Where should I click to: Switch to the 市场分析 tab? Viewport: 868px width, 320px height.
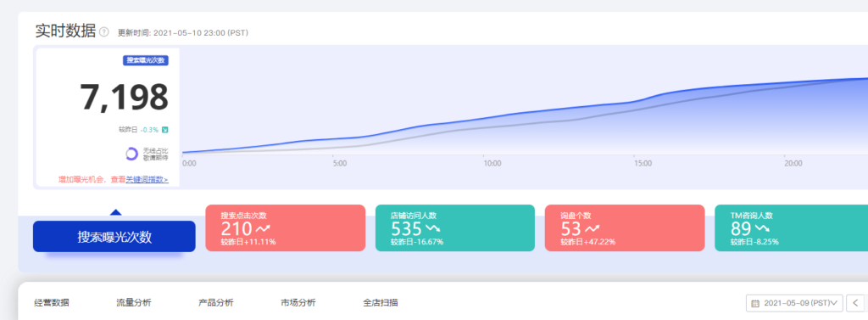coord(298,303)
